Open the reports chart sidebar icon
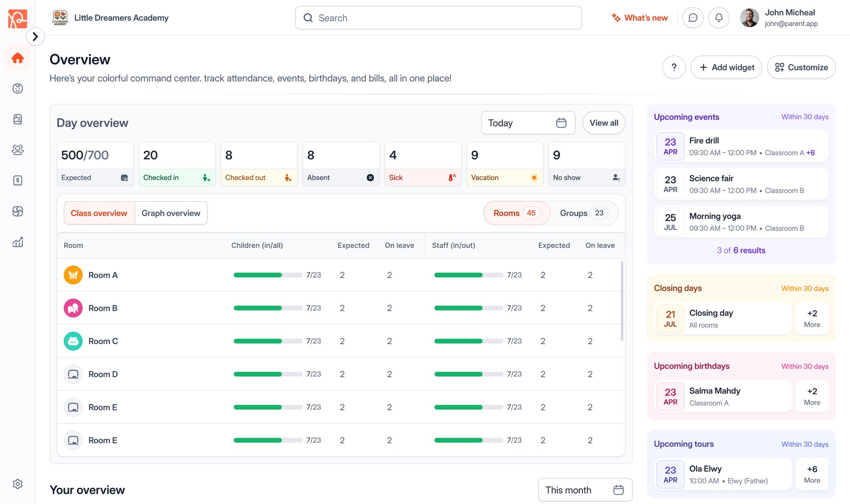850x504 pixels. [x=17, y=242]
